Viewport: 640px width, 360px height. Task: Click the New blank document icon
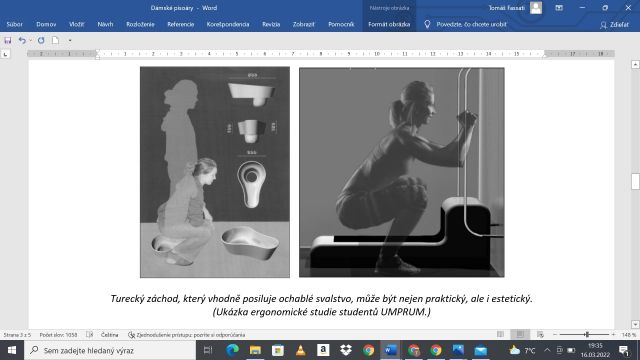(55, 40)
